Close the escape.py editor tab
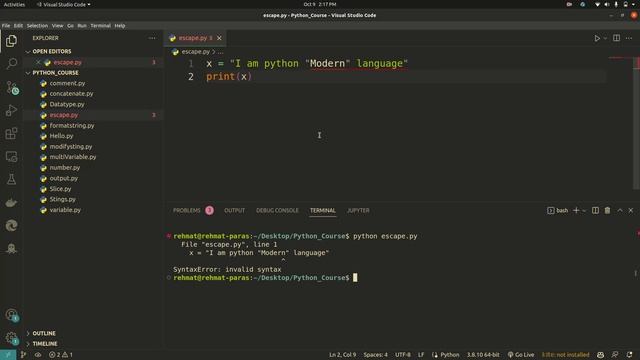This screenshot has height=360, width=640. [x=219, y=38]
